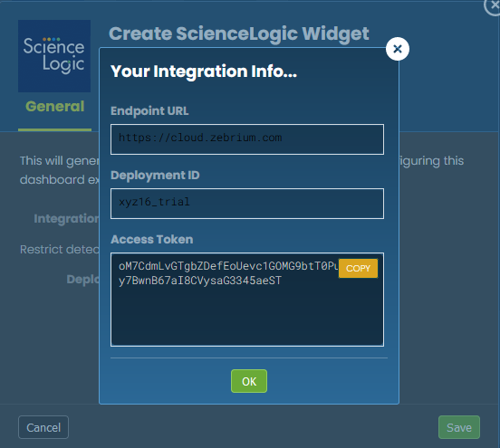The width and height of the screenshot is (500, 448).
Task: Click the Your Integration Info heading
Action: point(204,71)
